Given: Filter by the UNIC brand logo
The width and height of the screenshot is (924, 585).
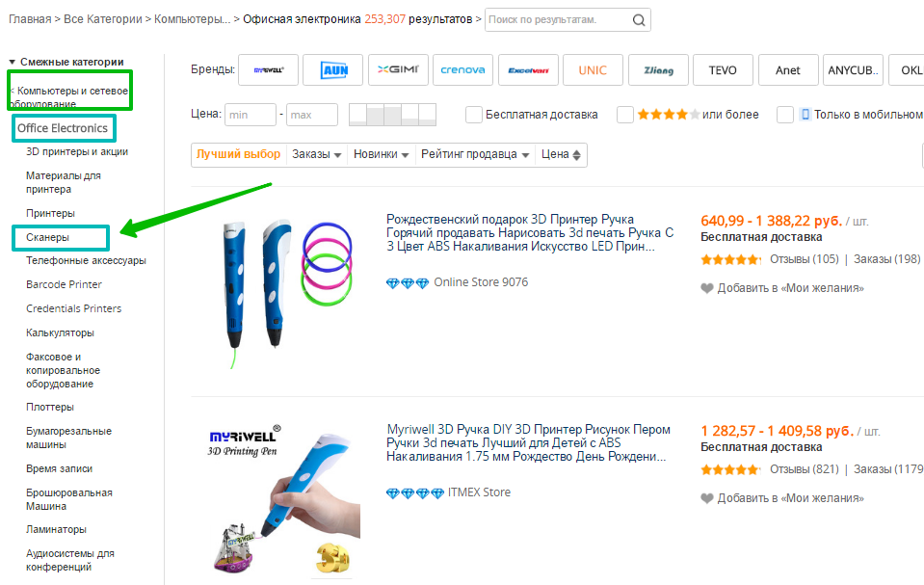Looking at the screenshot, I should [593, 70].
